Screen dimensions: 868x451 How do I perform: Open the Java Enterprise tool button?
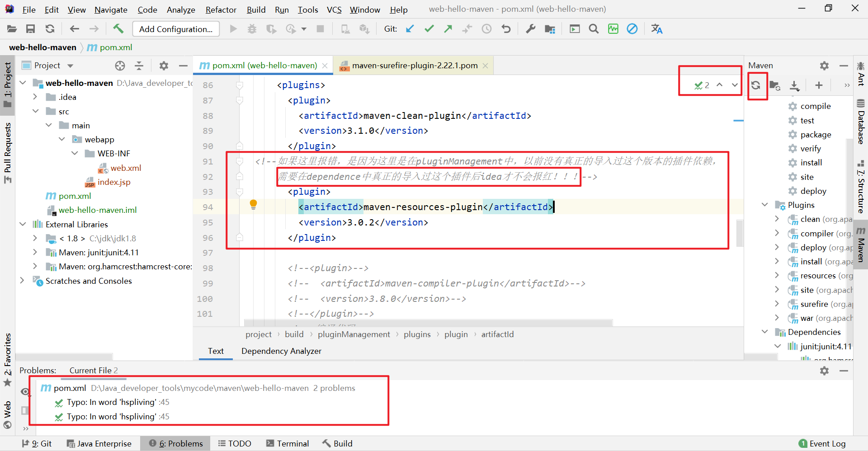pos(99,443)
